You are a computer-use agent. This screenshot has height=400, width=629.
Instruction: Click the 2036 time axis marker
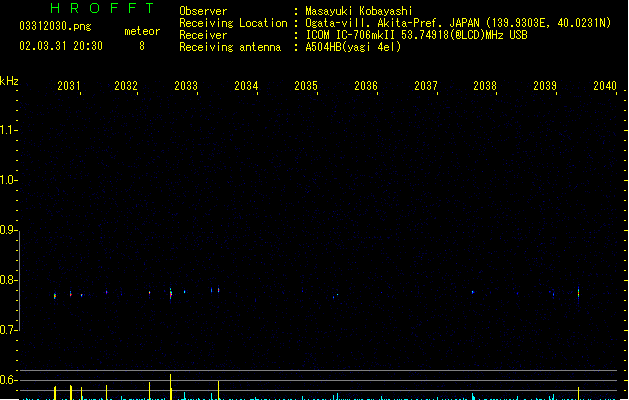(x=366, y=86)
